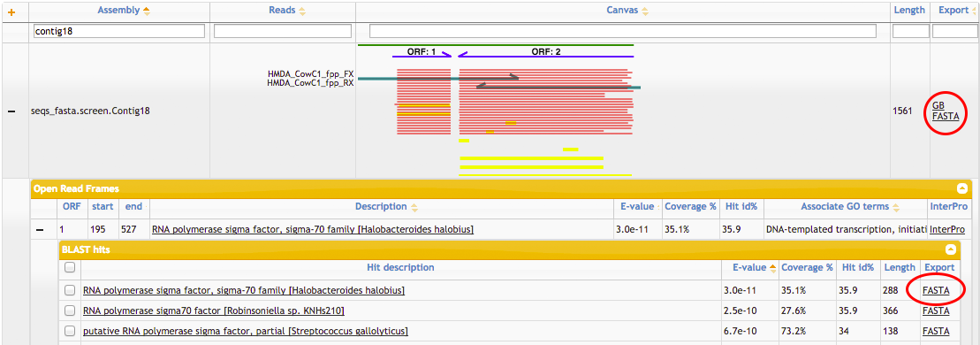The image size is (980, 345).
Task: Collapse the seqs_fasta.screen.Contig18 row
Action: pos(11,111)
